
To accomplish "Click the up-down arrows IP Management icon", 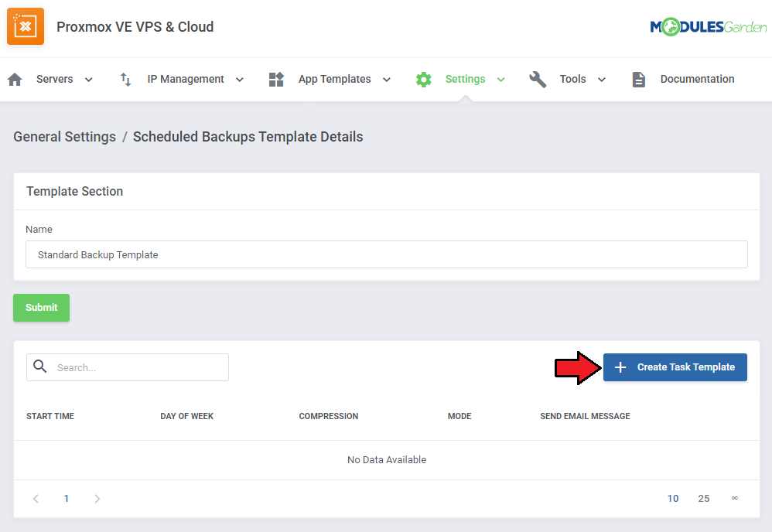I will tap(125, 79).
